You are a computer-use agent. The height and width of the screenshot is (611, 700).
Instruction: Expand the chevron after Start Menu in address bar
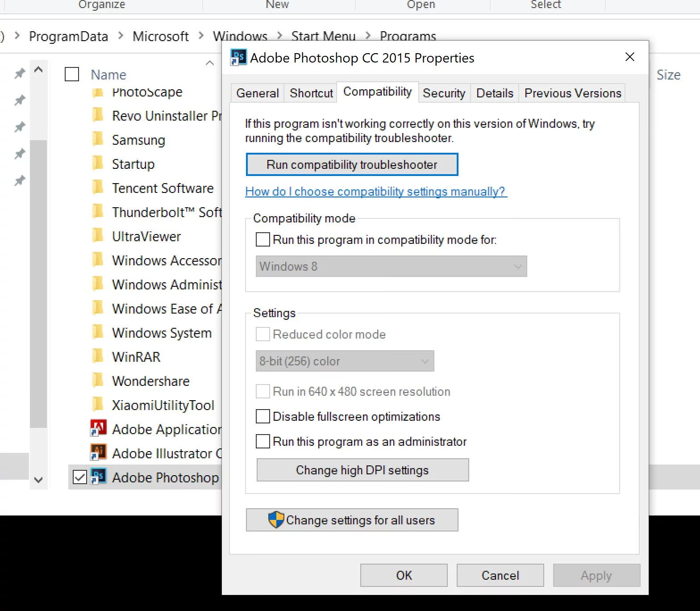click(368, 36)
